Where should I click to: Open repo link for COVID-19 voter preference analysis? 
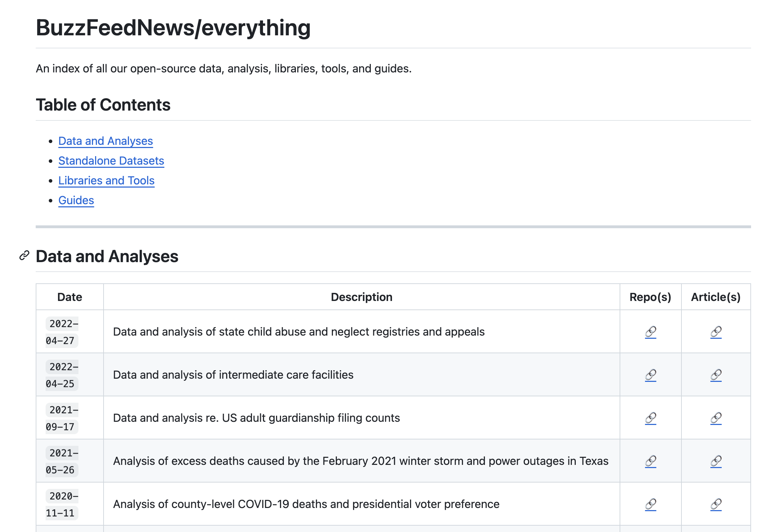650,504
